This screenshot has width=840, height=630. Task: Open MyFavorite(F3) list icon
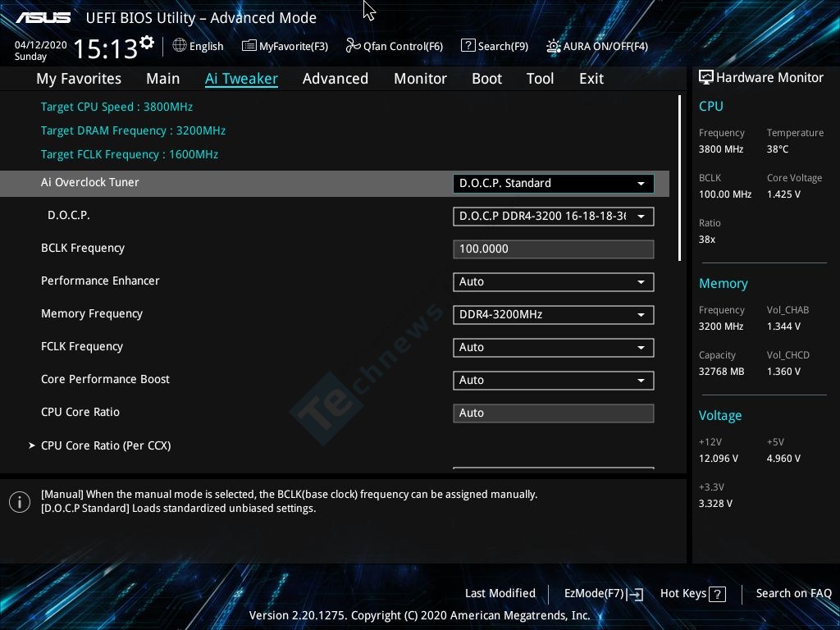pyautogui.click(x=249, y=46)
